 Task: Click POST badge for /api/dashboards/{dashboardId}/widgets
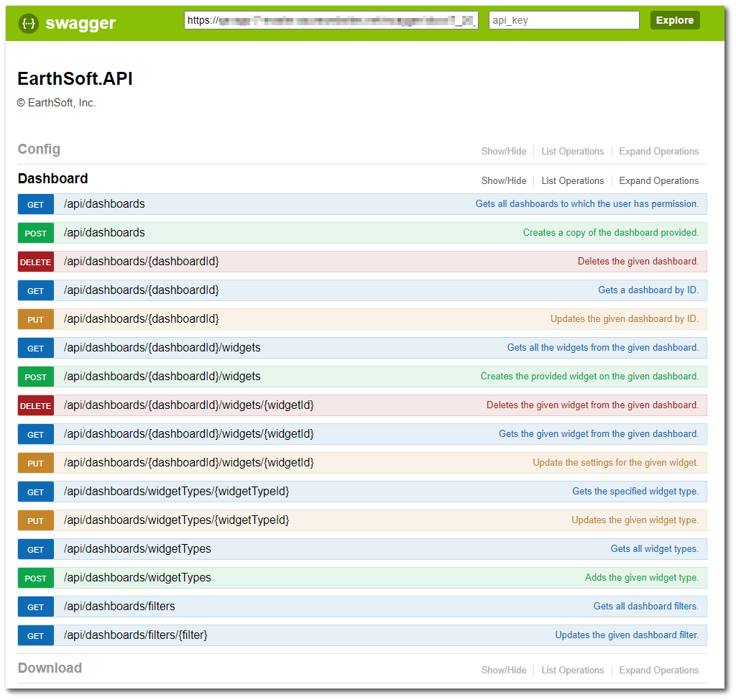tap(36, 377)
